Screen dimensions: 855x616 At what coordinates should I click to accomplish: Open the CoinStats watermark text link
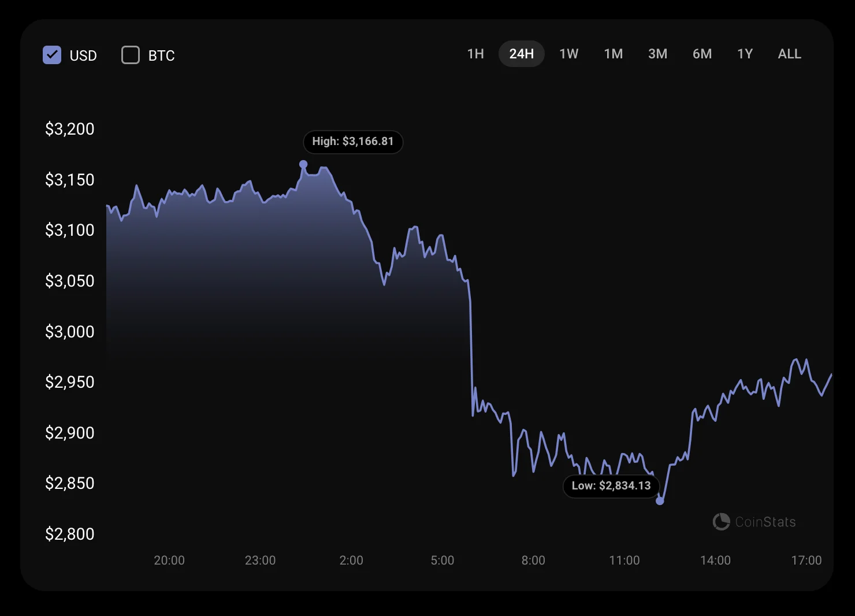(765, 522)
